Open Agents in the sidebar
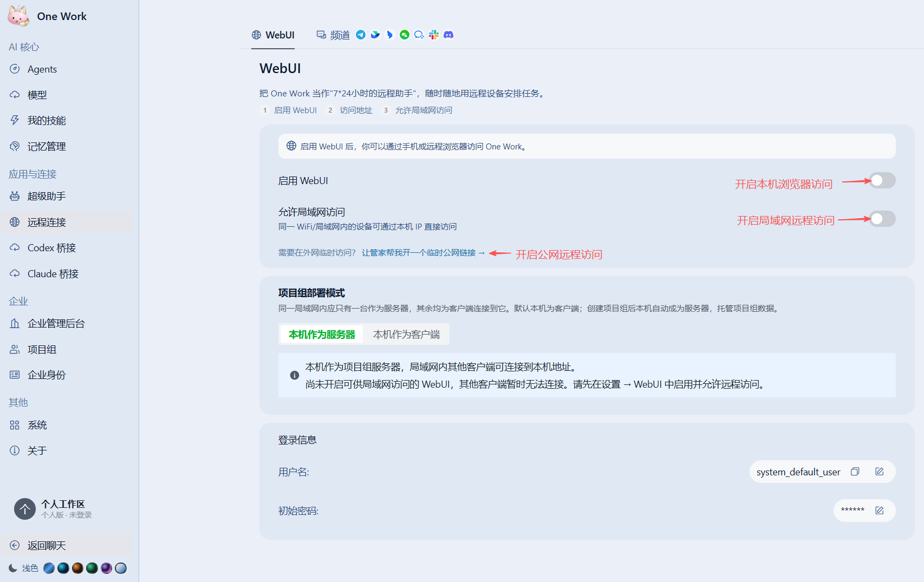924x582 pixels. click(x=68, y=69)
